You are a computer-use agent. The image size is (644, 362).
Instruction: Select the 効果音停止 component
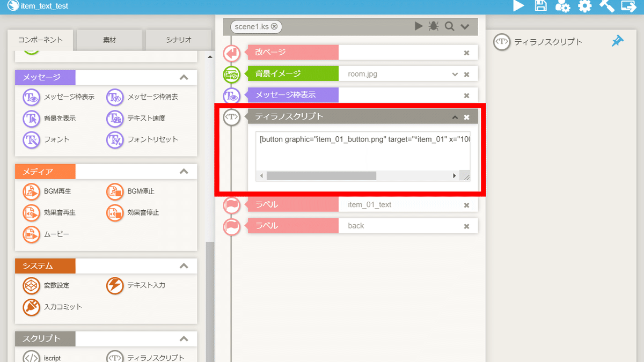coord(133,213)
